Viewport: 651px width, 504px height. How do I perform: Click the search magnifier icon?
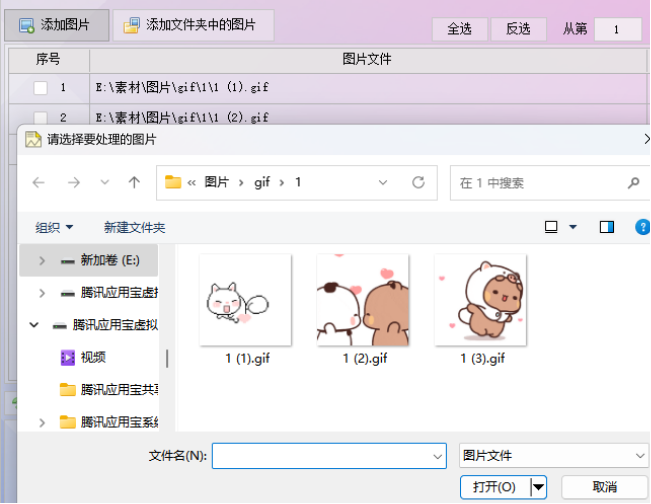coord(634,182)
